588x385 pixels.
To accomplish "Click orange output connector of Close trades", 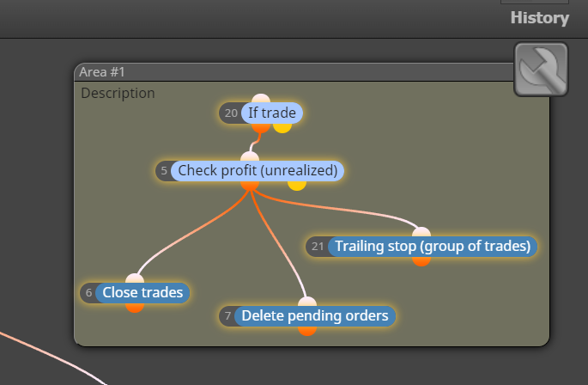I will (135, 308).
